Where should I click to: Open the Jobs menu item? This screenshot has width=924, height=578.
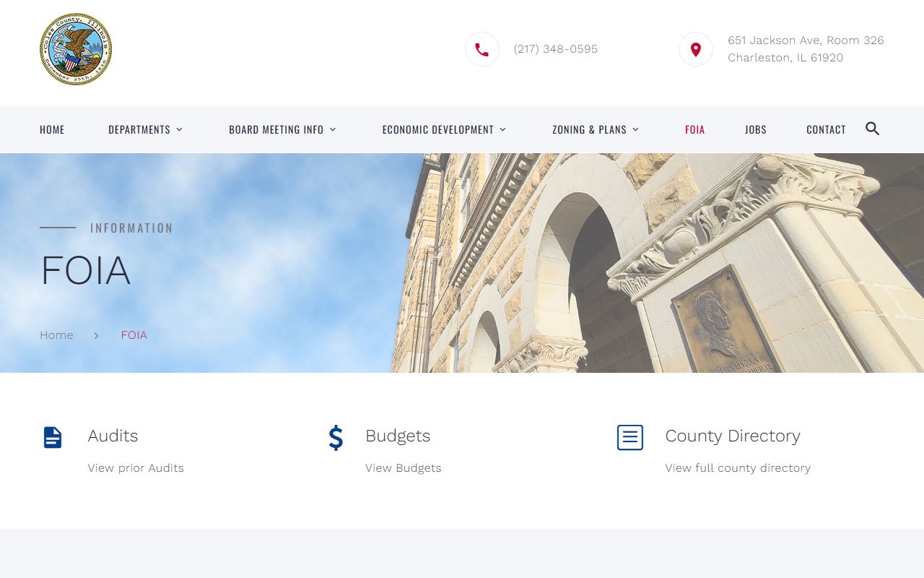(x=756, y=129)
